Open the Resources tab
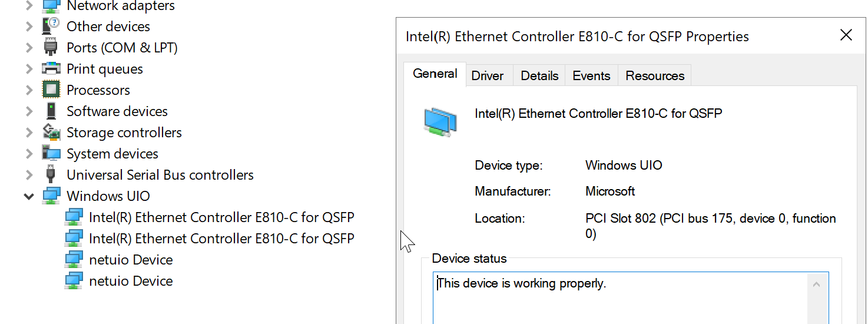 [655, 76]
